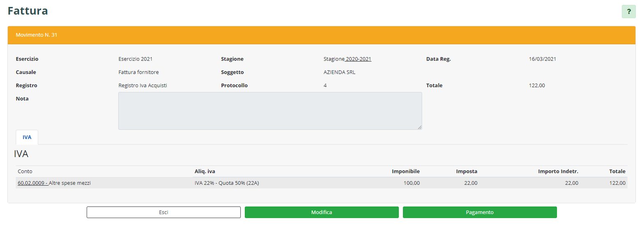644x230 pixels.
Task: Select the Importo Indetr. column header
Action: pos(558,171)
